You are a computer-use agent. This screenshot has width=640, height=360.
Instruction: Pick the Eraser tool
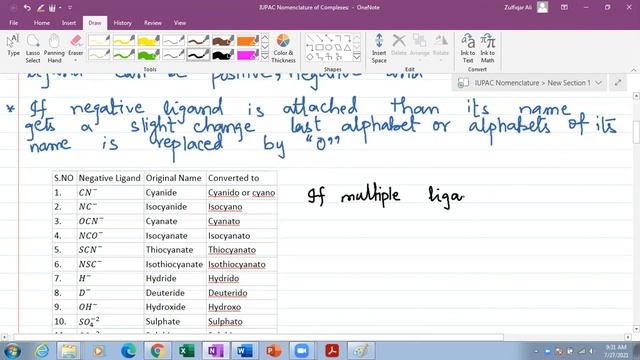click(x=76, y=45)
